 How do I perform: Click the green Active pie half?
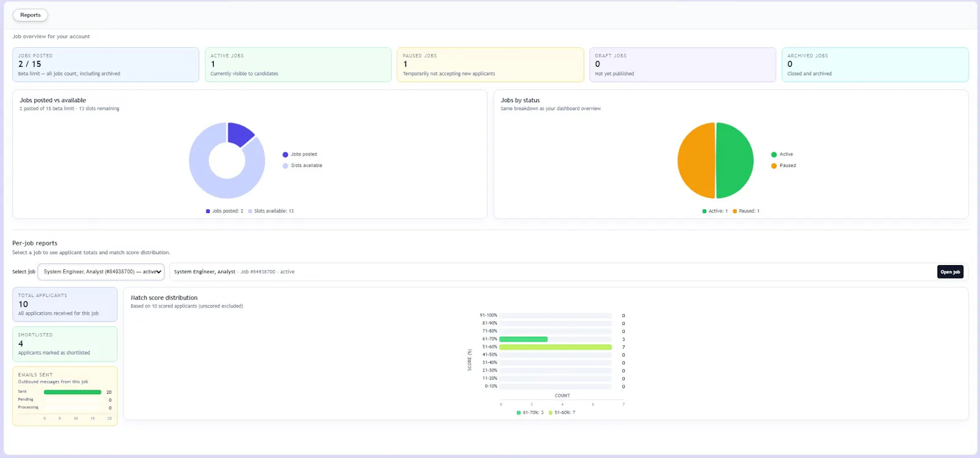pos(735,160)
